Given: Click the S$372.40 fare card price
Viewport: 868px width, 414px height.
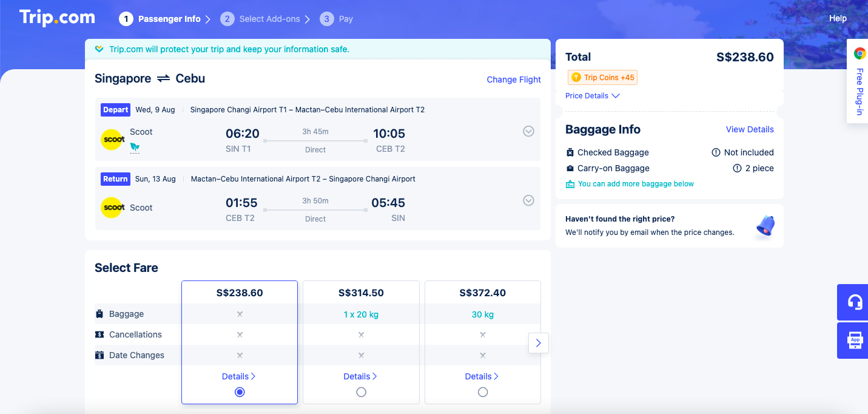Looking at the screenshot, I should pos(483,293).
